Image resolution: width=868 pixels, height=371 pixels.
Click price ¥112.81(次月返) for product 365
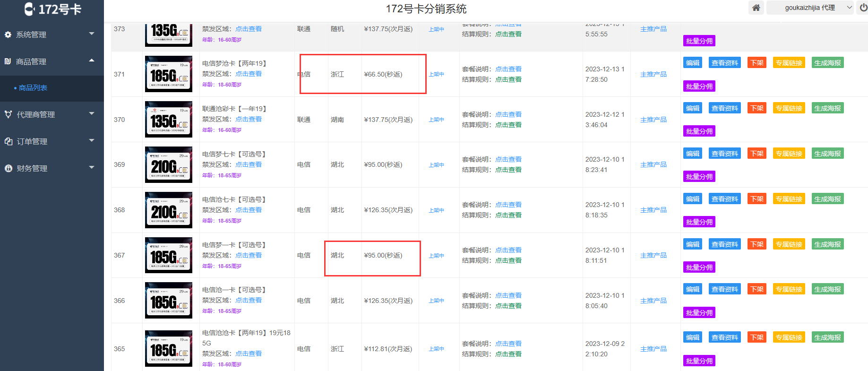(x=388, y=349)
